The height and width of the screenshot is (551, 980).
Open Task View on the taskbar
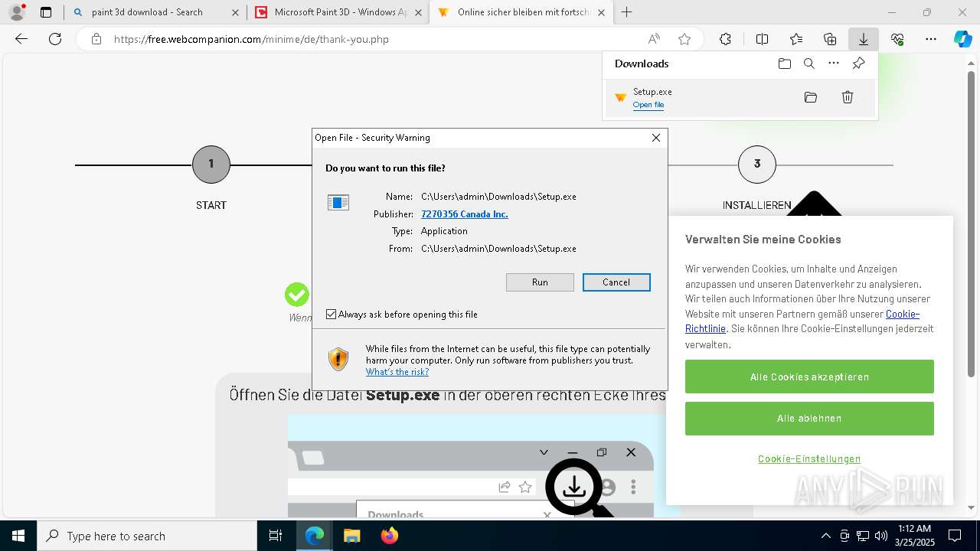click(276, 536)
